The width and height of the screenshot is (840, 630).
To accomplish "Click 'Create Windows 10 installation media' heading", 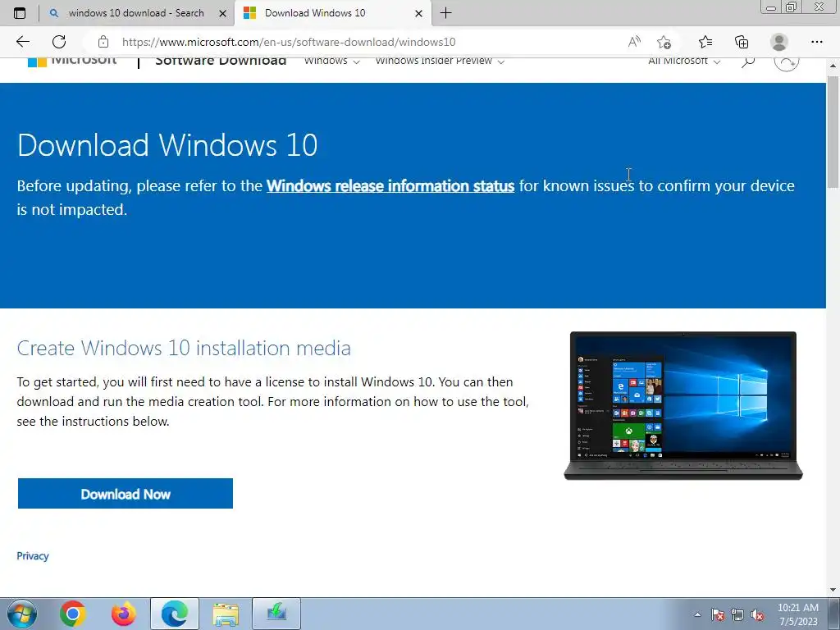I will pyautogui.click(x=184, y=348).
